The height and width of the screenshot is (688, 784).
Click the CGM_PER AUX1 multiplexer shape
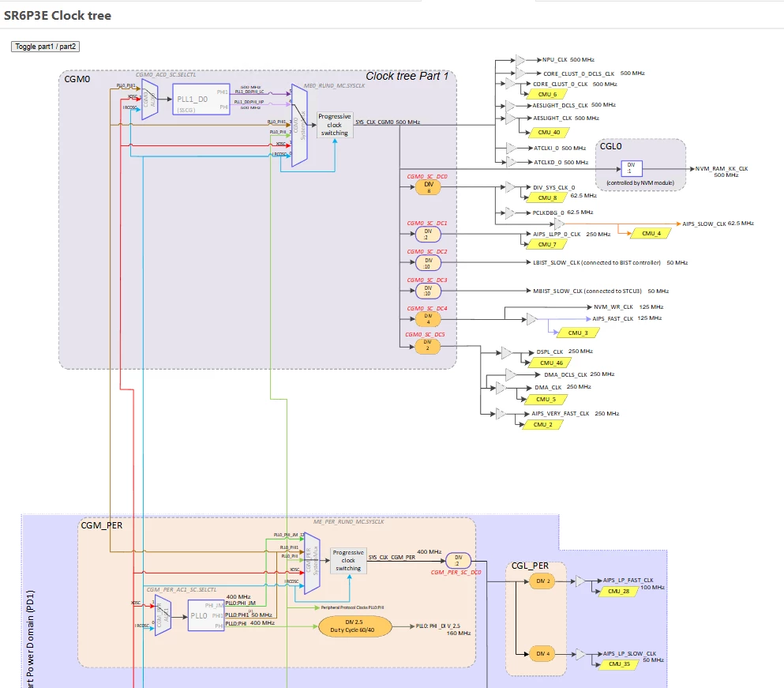point(163,615)
